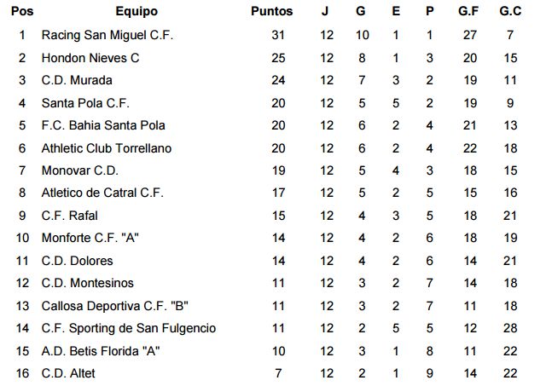Click the G.F column header
This screenshot has height=392, width=546.
tap(468, 12)
